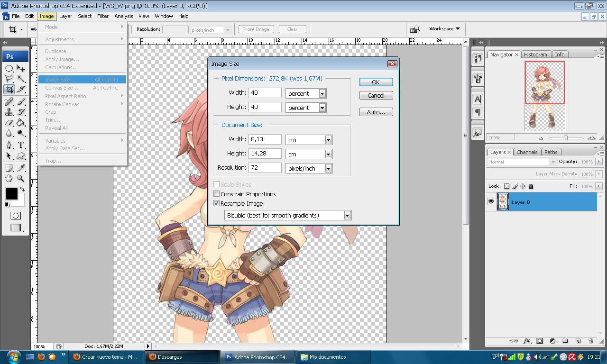This screenshot has width=607, height=364.
Task: Click the Clear button in options bar
Action: pyautogui.click(x=292, y=29)
